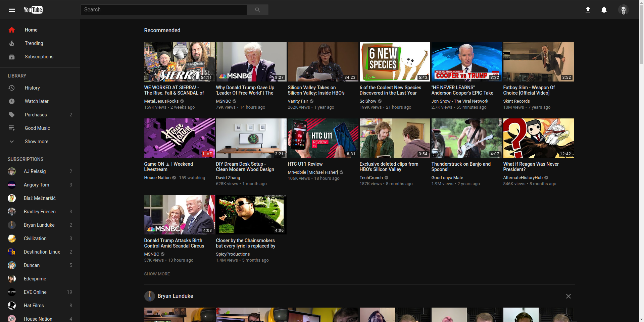Click Bryan Lunduke section avatar
This screenshot has height=322, width=644.
click(150, 296)
